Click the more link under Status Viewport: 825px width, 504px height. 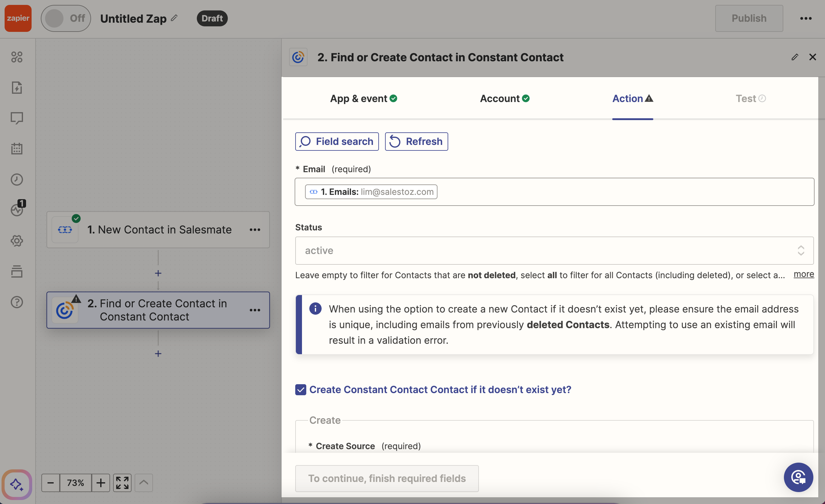click(804, 274)
